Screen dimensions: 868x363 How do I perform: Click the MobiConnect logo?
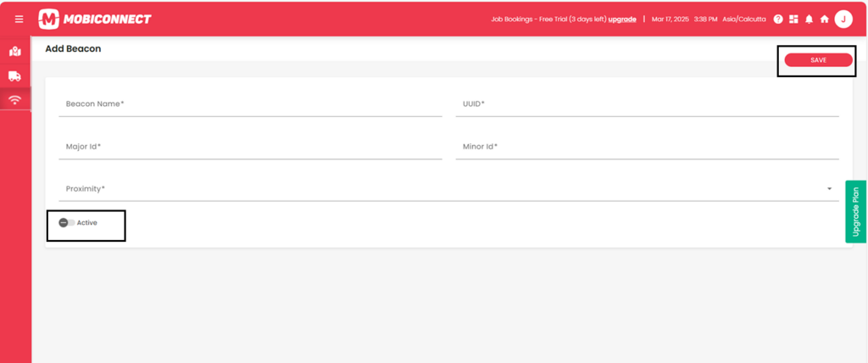tap(95, 20)
